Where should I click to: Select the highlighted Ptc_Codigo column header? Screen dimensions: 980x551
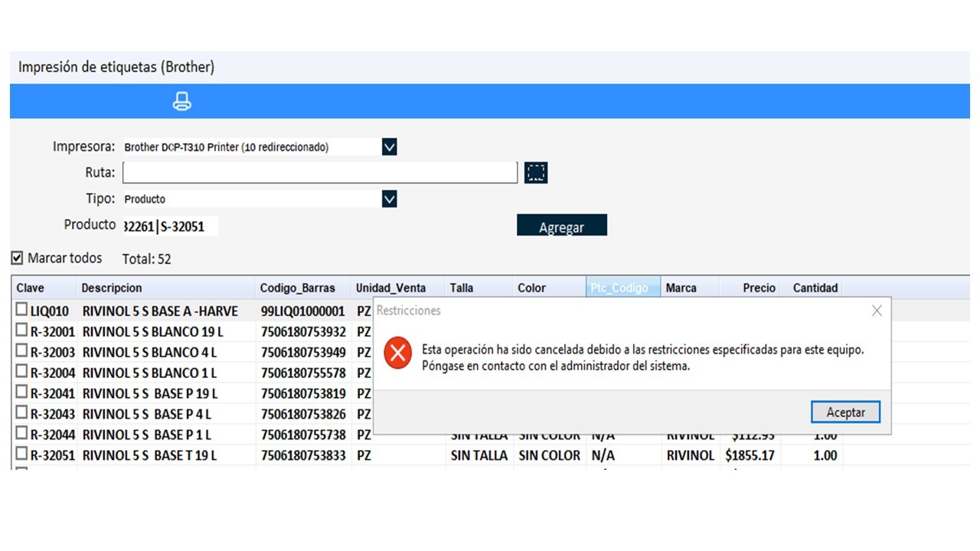tap(620, 289)
